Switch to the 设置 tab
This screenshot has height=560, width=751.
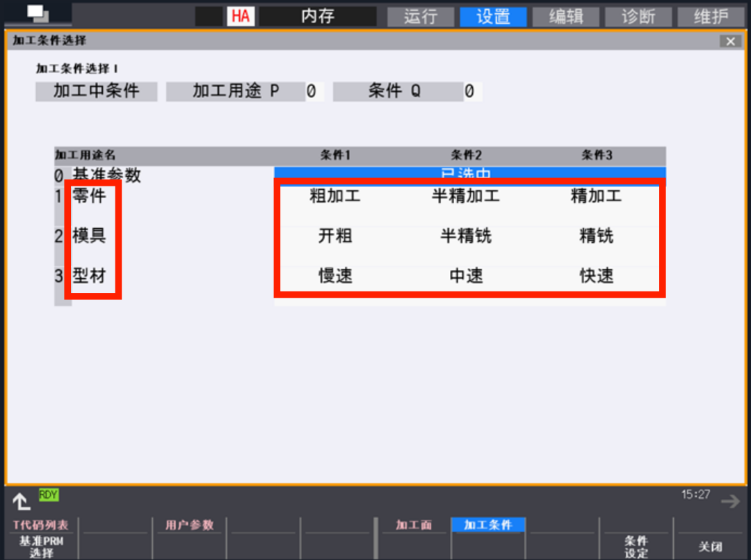[493, 17]
